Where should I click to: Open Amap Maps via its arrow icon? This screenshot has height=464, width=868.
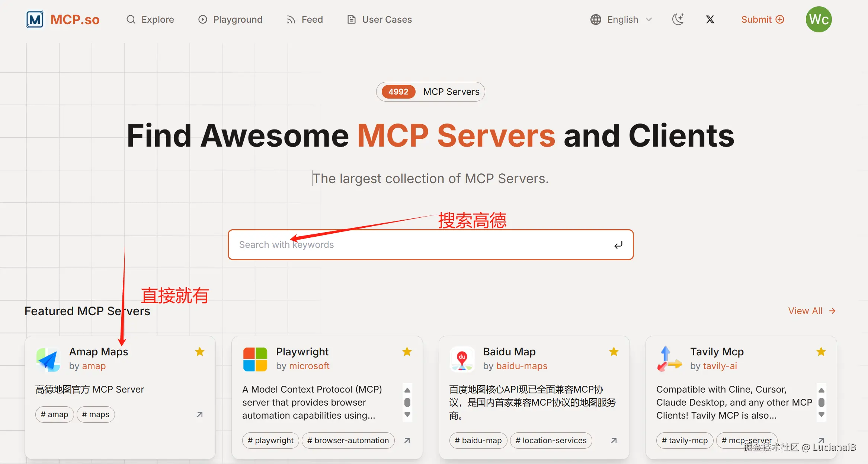tap(200, 415)
